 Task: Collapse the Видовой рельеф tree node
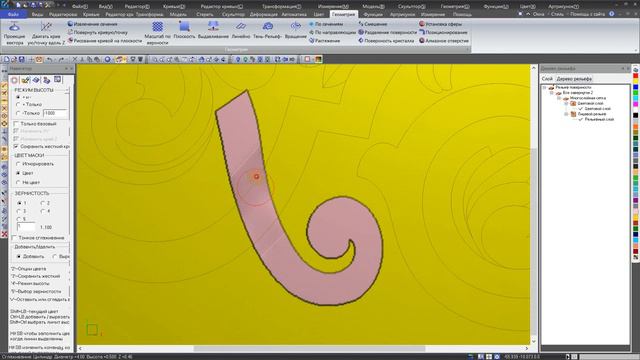[567, 114]
